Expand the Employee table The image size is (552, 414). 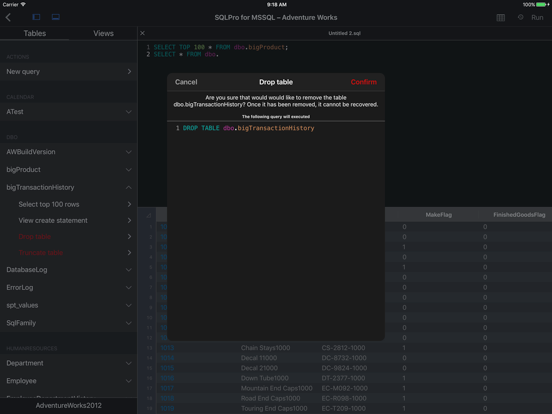(69, 381)
